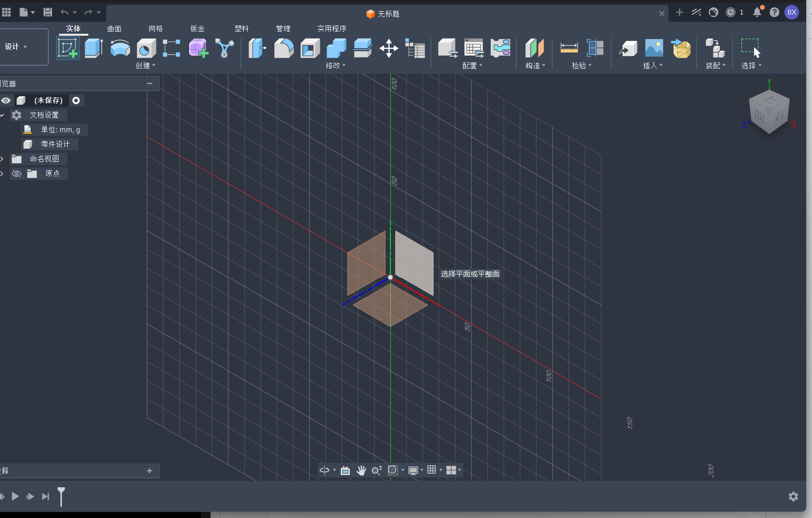Activate the radio button next to (未保存)
The height and width of the screenshot is (518, 812).
point(76,100)
